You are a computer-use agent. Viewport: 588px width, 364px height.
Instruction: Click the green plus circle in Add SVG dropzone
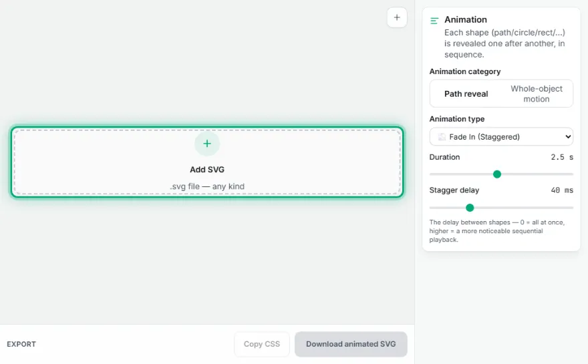pyautogui.click(x=207, y=144)
